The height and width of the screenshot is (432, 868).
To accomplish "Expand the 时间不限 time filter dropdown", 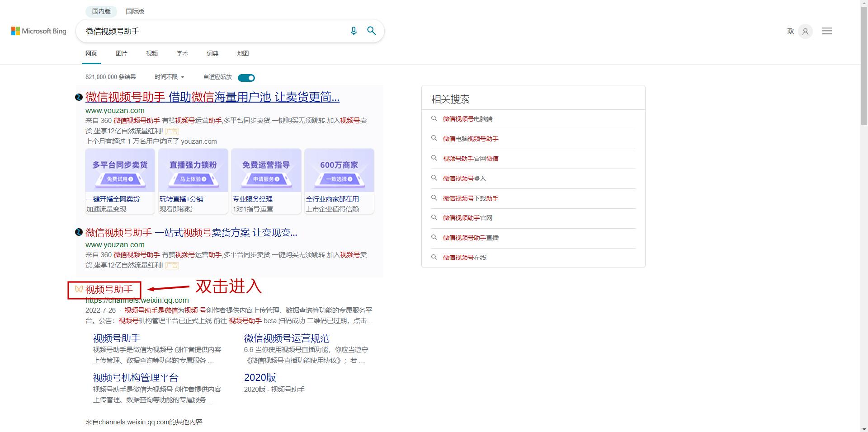I will tap(169, 77).
